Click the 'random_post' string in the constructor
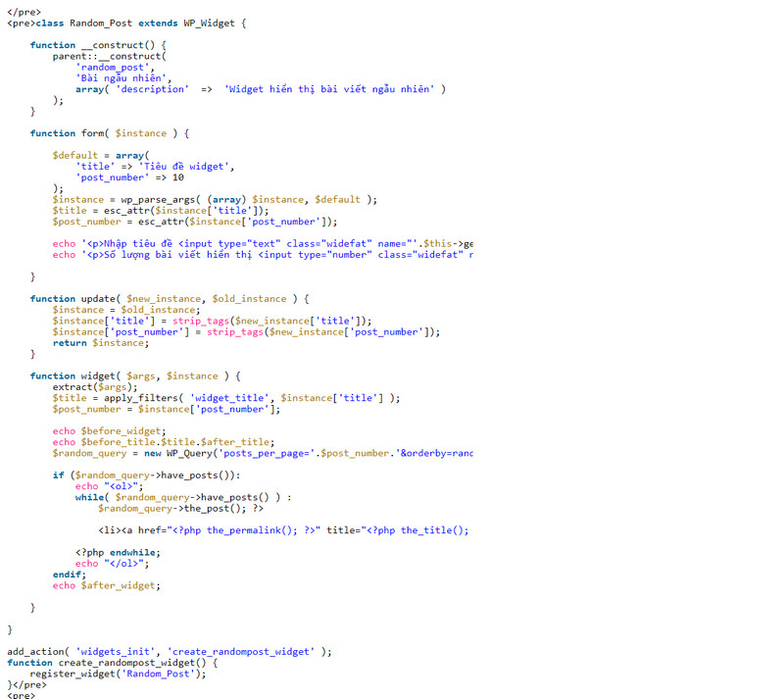The image size is (784, 699). point(108,67)
